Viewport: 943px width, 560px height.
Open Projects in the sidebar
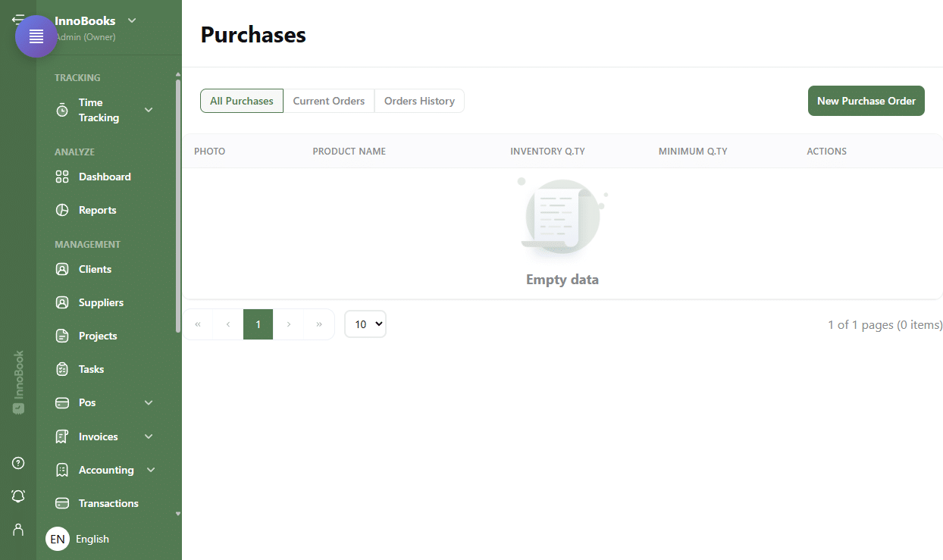[x=98, y=336]
